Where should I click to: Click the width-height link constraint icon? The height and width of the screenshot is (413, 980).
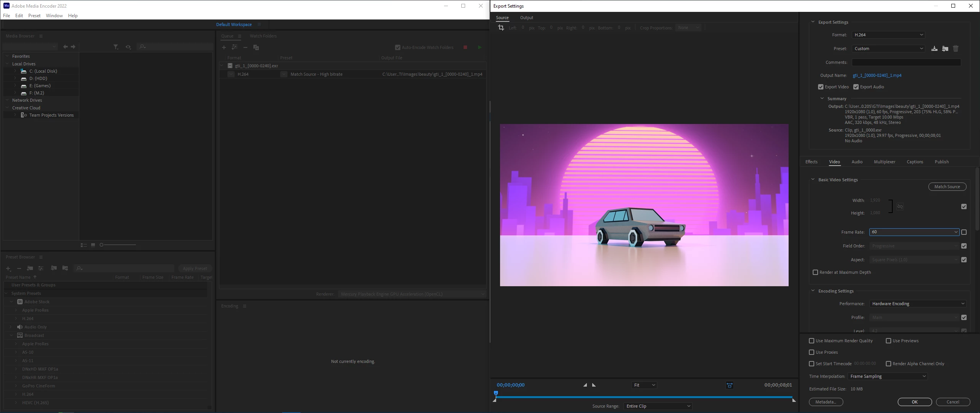pos(900,206)
